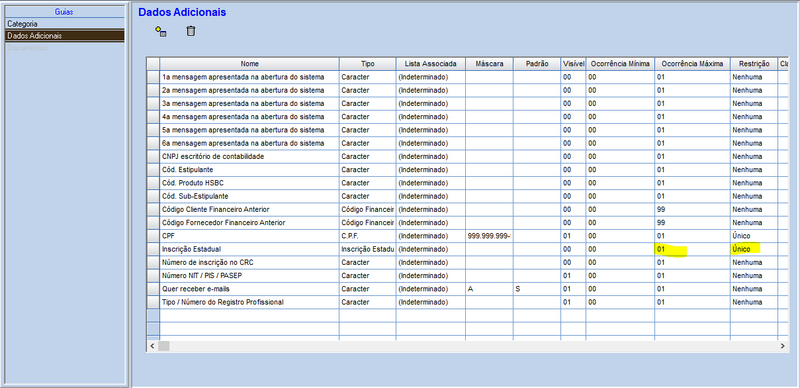Click the horizontal scrollbar right arrow
800x388 pixels.
pos(783,346)
